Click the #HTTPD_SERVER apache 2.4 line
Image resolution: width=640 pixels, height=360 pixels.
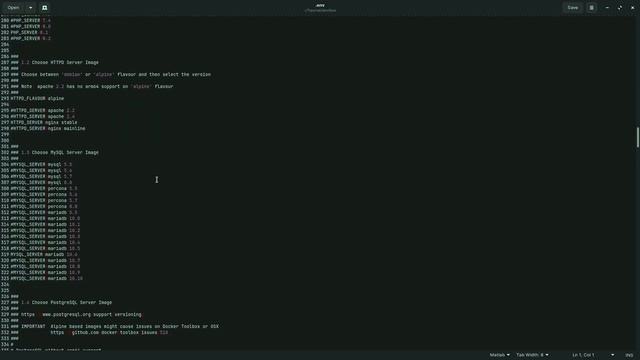(42, 116)
